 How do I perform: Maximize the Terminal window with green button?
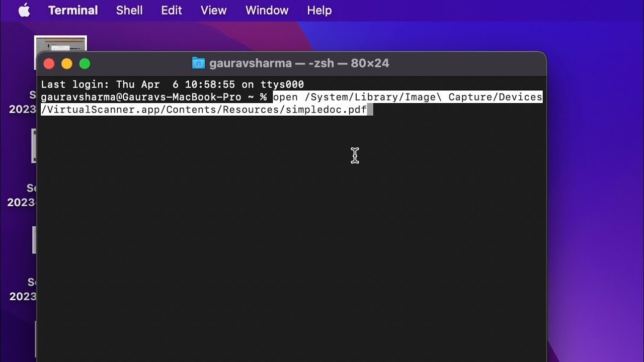tap(85, 64)
